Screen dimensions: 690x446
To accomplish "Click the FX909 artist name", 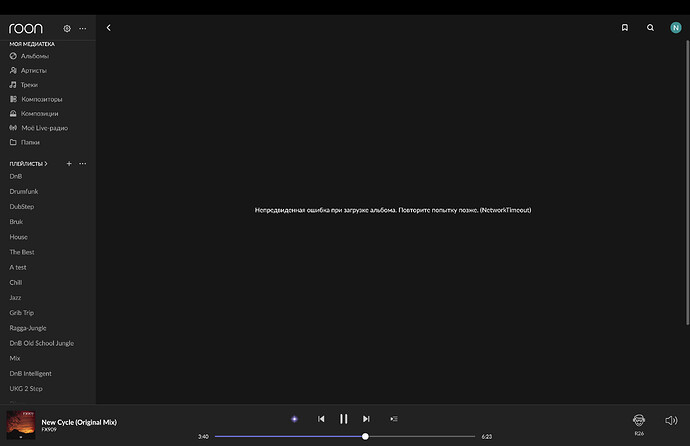I will tap(49, 430).
